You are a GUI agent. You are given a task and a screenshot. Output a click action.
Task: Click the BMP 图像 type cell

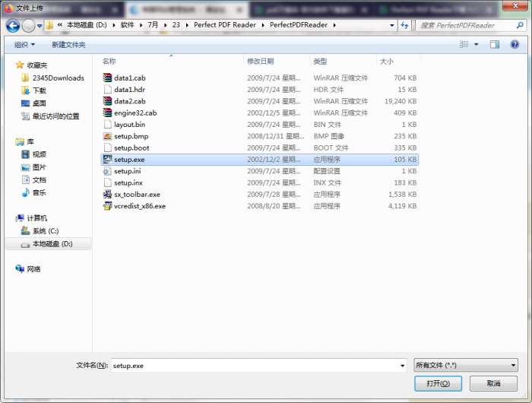click(328, 136)
